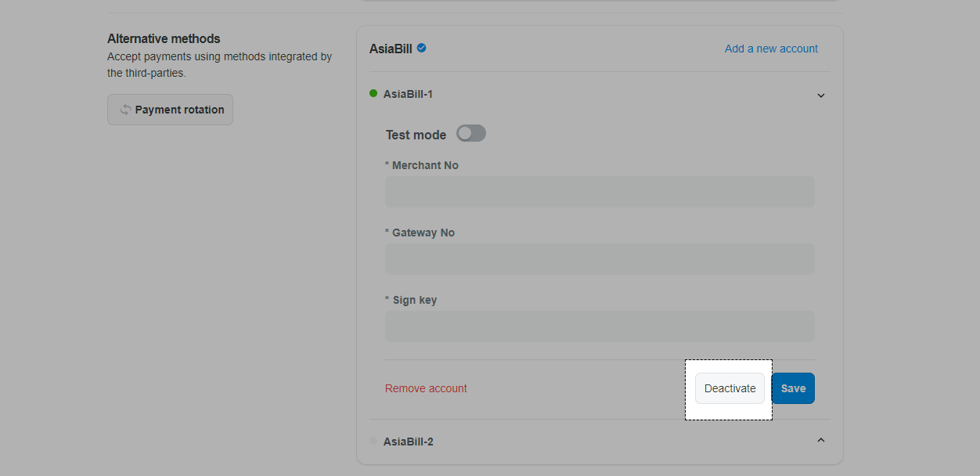980x476 pixels.
Task: Click the Test mode label
Action: click(x=416, y=135)
